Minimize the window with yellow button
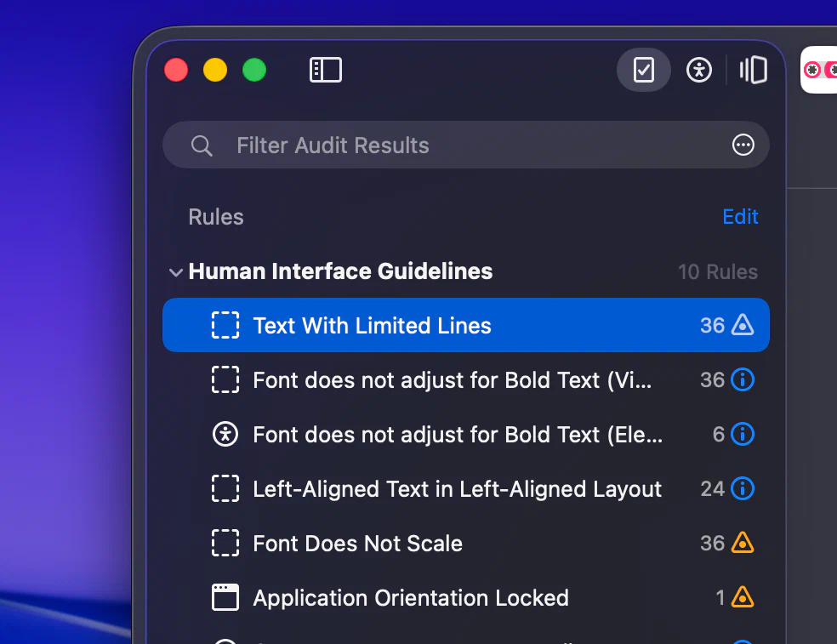 [x=215, y=70]
